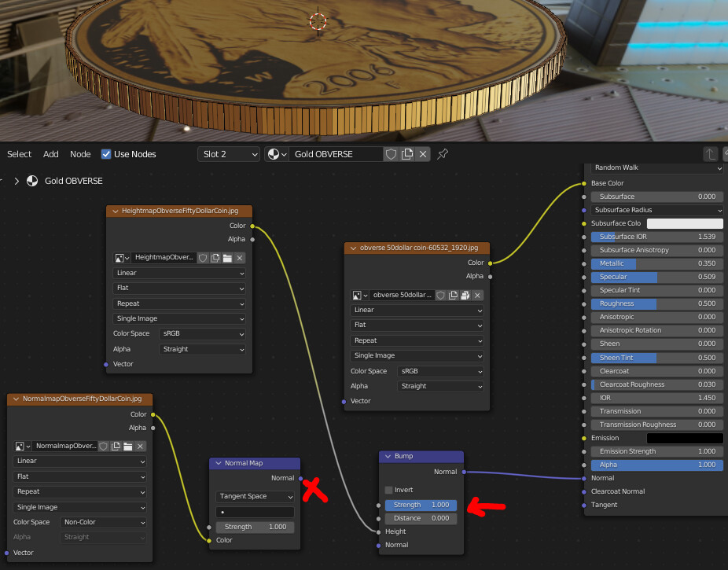728x570 pixels.
Task: Click Gold OBVERSE breadcrumb material icon
Action: pyautogui.click(x=32, y=181)
